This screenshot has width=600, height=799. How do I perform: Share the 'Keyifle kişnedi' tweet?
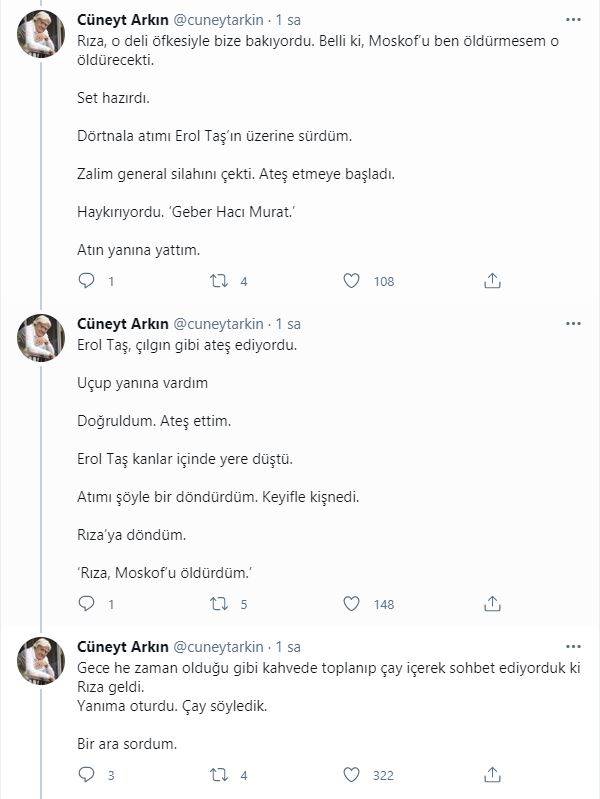pos(492,604)
